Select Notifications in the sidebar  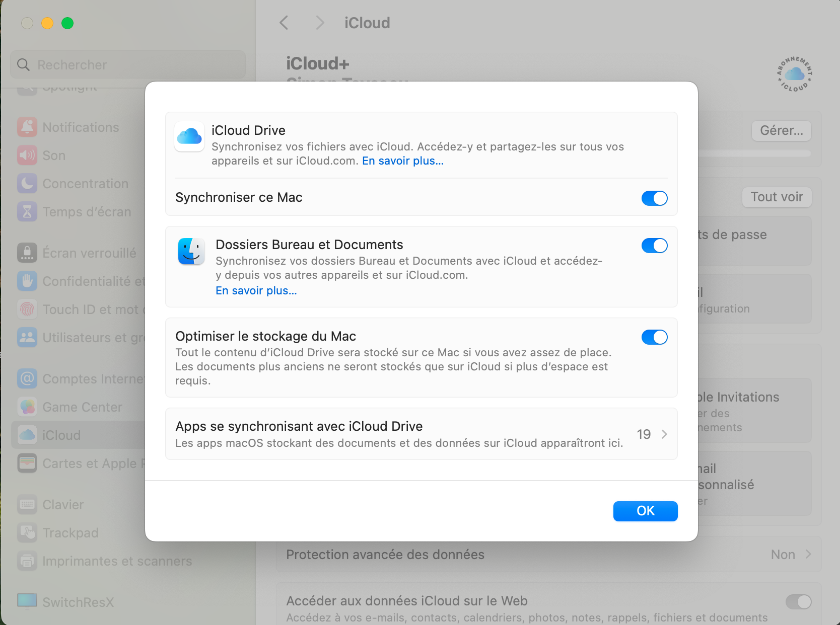point(81,127)
